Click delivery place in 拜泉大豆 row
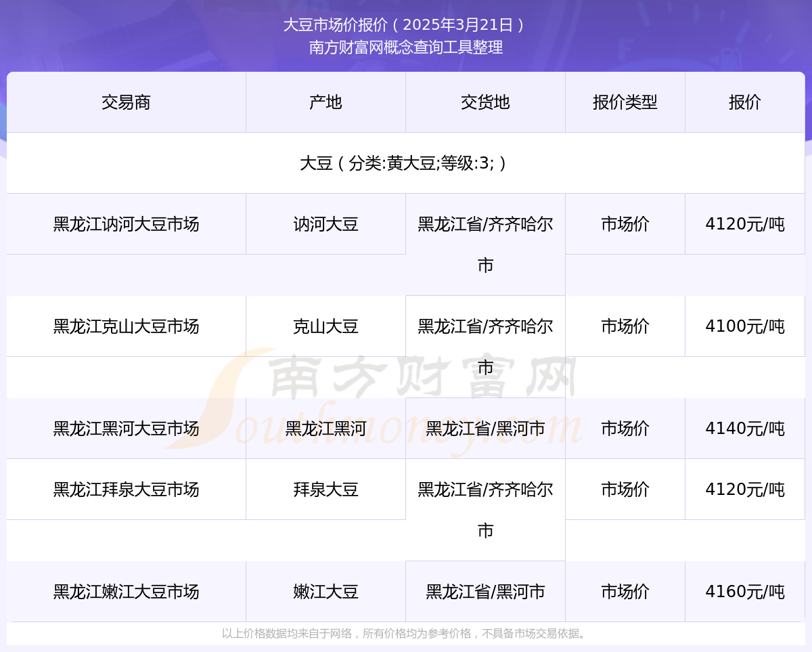Viewport: 812px width, 652px height. click(486, 510)
